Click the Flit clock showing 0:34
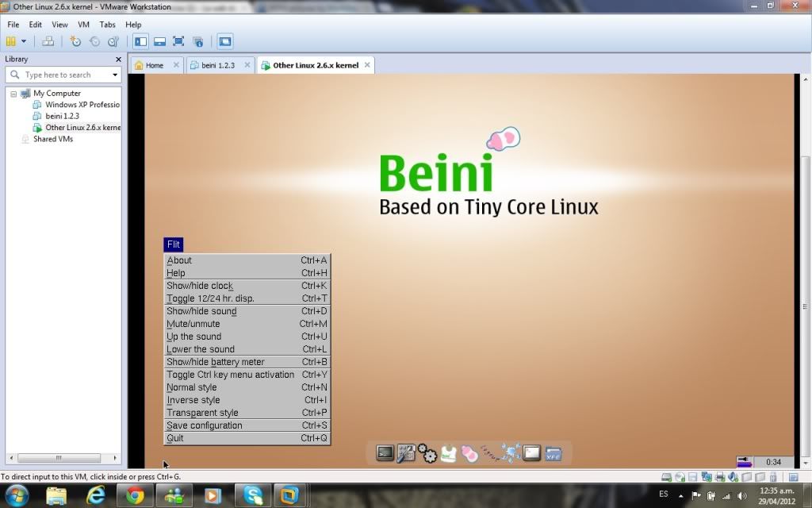Image resolution: width=812 pixels, height=508 pixels. point(774,462)
